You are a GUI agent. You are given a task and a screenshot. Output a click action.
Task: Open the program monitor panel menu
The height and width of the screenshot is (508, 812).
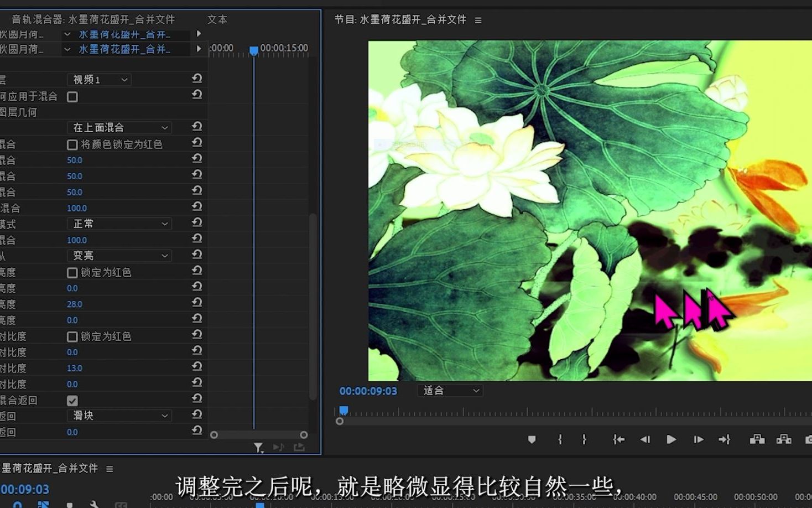[x=478, y=20]
